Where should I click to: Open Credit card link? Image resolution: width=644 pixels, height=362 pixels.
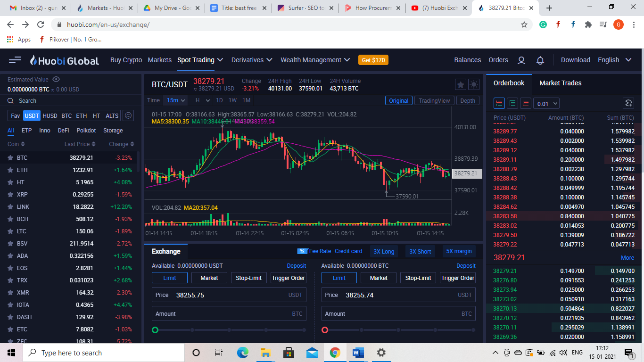click(x=348, y=251)
